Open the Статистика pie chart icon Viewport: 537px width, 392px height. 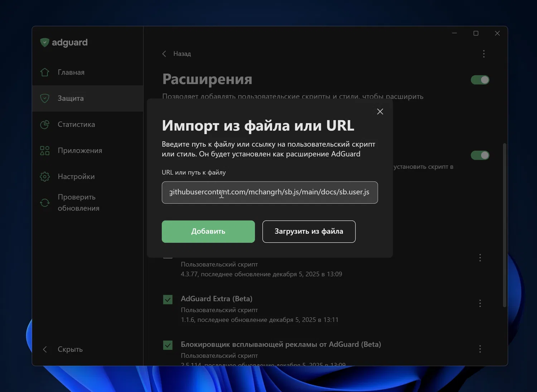45,124
